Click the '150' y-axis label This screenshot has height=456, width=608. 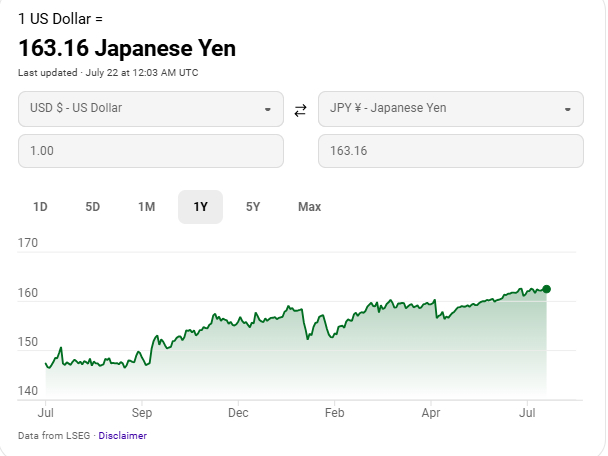coord(28,342)
